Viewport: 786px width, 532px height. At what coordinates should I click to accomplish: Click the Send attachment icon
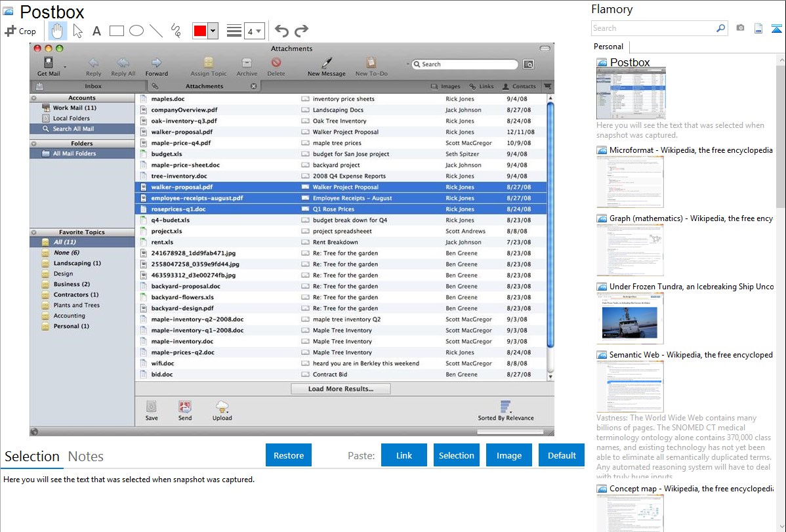click(x=184, y=407)
